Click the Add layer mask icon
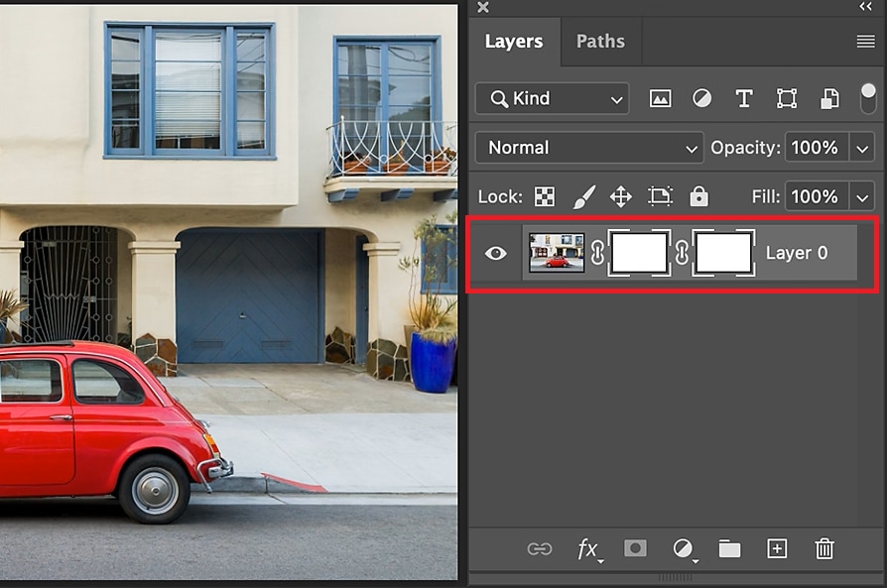Screen dimensions: 887x588 (x=635, y=548)
